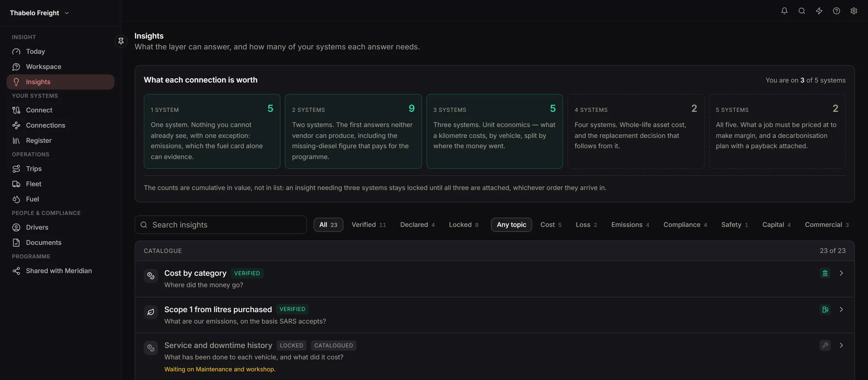Viewport: 868px width, 380px height.
Task: Click the Trips route icon in sidebar
Action: (16, 169)
